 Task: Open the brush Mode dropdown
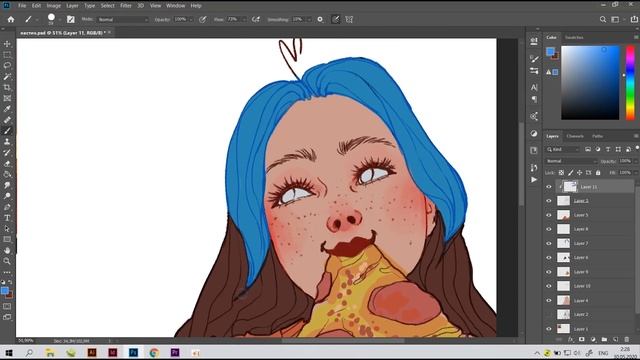pyautogui.click(x=123, y=20)
